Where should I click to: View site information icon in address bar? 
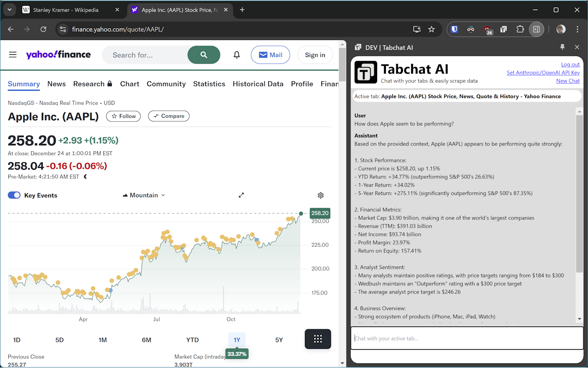click(63, 29)
